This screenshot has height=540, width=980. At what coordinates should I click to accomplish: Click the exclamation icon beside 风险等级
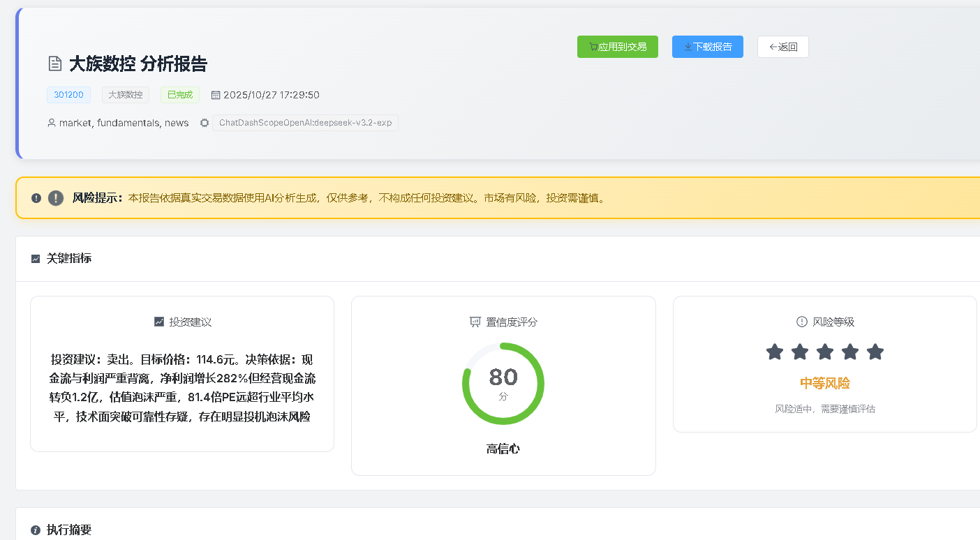[802, 322]
